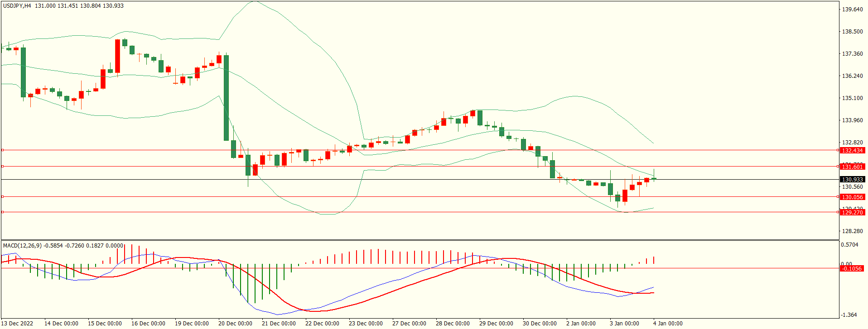Click the 13 Dec 2022 date label
This screenshot has width=868, height=329.
click(17, 324)
